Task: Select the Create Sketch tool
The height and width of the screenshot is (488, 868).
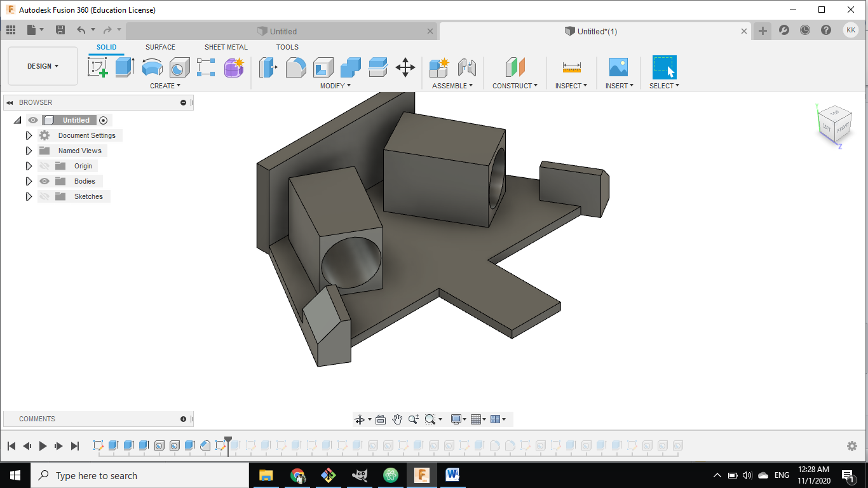Action: [98, 67]
